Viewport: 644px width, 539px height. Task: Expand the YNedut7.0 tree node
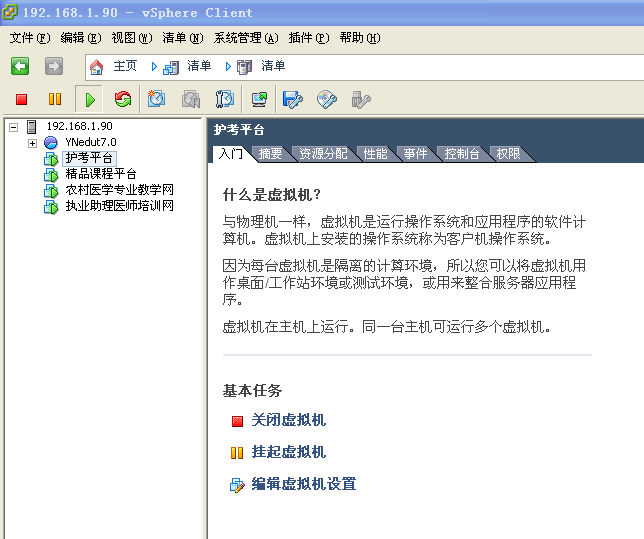tap(32, 143)
